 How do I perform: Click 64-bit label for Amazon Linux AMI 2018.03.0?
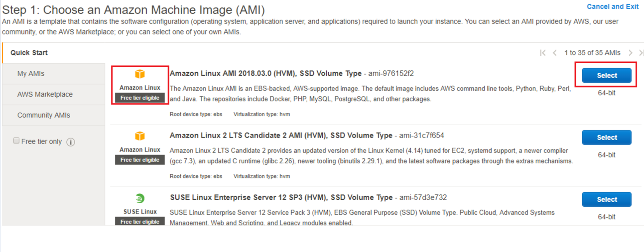tap(607, 93)
